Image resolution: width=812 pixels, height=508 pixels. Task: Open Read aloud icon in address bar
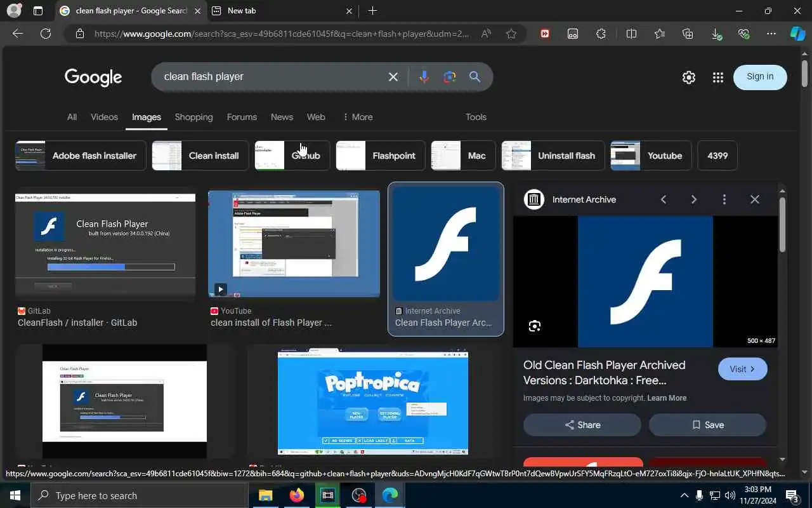486,34
